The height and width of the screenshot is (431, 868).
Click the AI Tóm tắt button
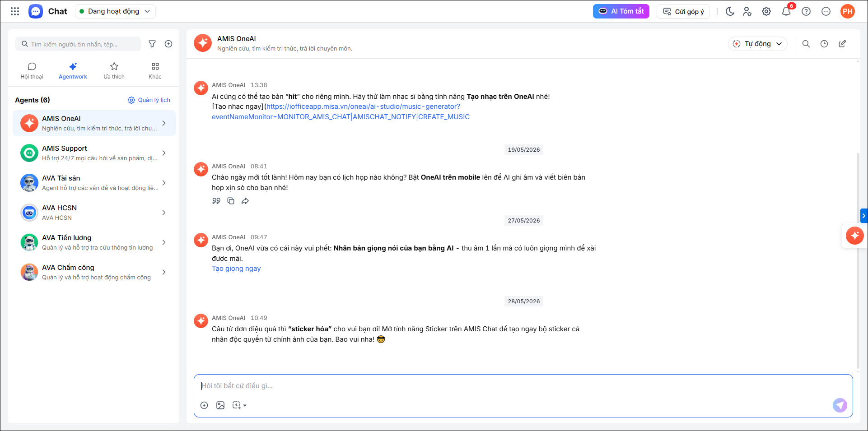pos(621,11)
